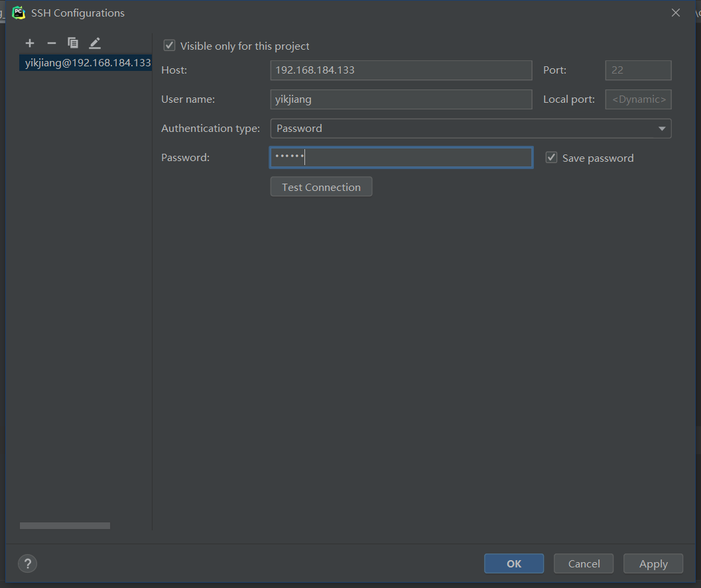
Task: Add a new SSH configuration
Action: (30, 43)
